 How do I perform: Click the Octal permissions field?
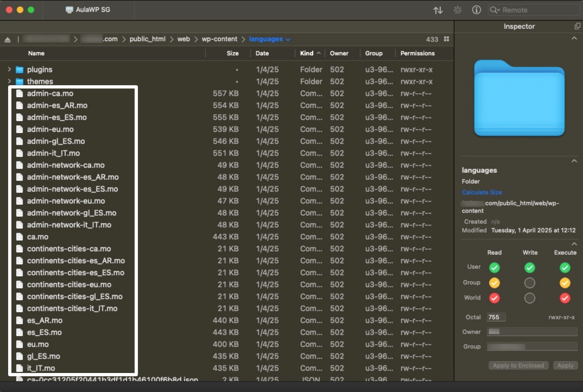[496, 317]
